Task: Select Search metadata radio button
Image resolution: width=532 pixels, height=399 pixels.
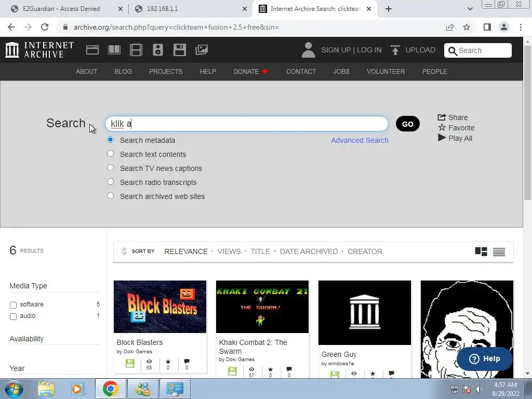Action: (x=110, y=139)
